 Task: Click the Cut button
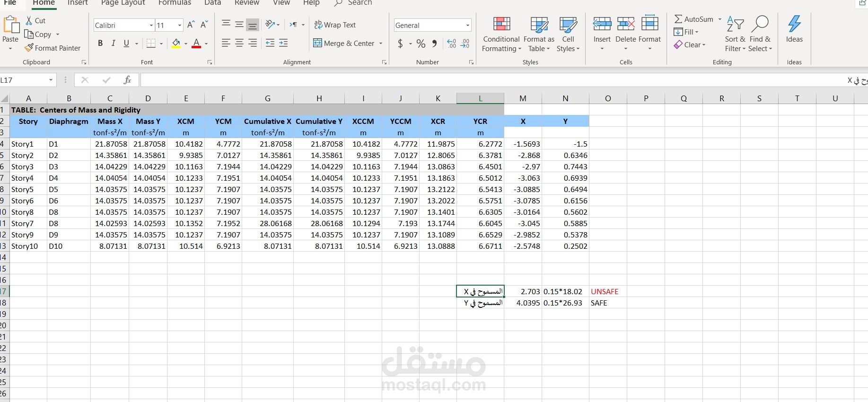[x=35, y=21]
